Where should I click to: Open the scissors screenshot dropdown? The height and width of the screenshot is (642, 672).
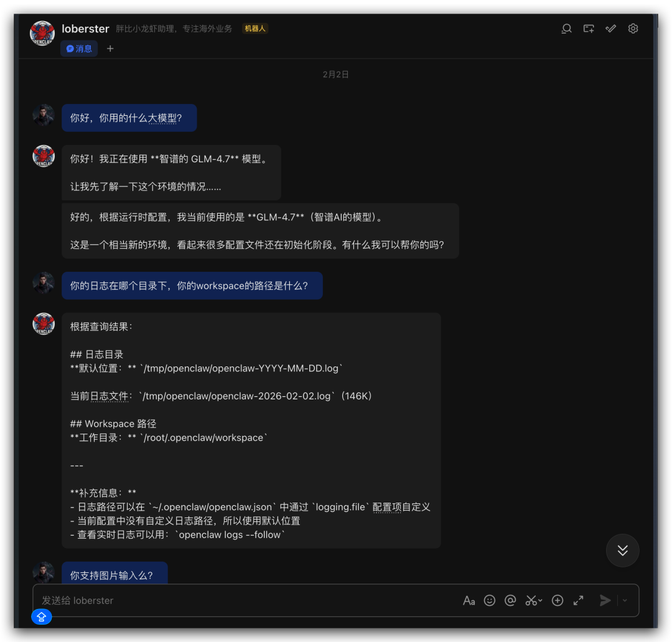pos(534,600)
